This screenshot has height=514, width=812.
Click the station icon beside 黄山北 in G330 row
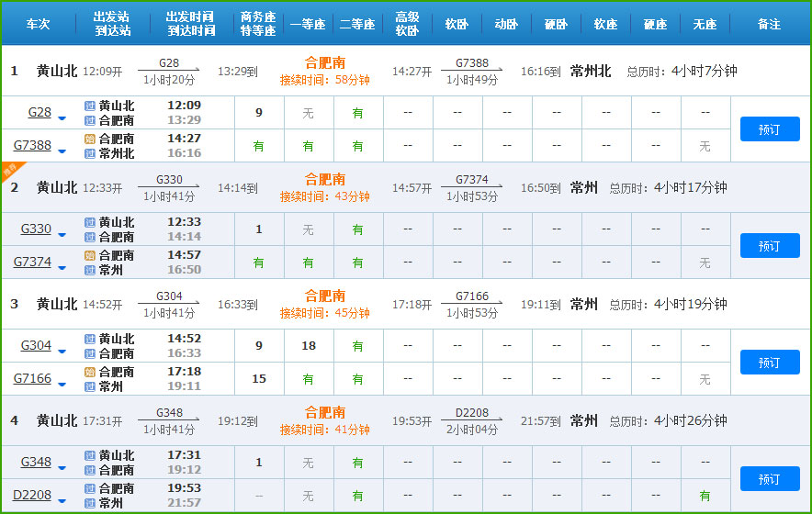point(90,222)
